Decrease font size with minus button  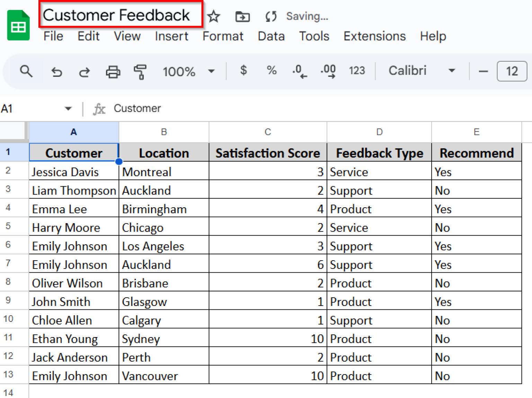click(x=483, y=71)
